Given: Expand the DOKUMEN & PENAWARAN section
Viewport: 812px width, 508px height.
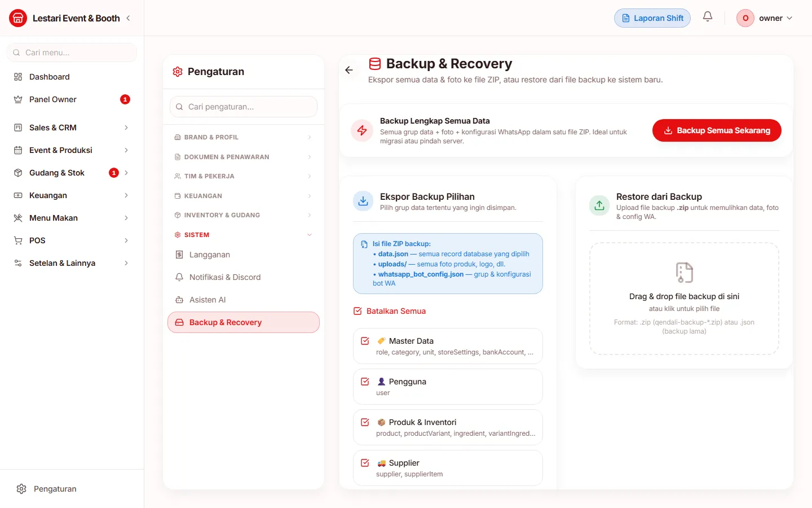Looking at the screenshot, I should pyautogui.click(x=244, y=157).
